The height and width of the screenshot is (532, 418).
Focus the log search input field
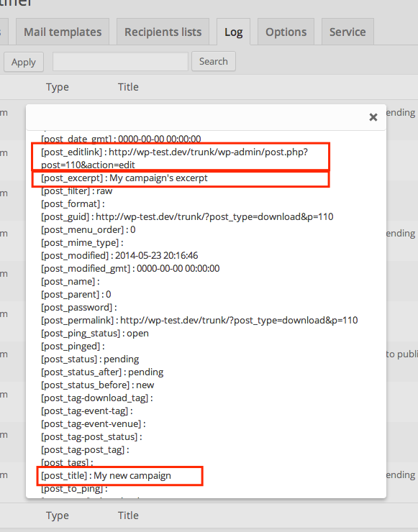120,61
